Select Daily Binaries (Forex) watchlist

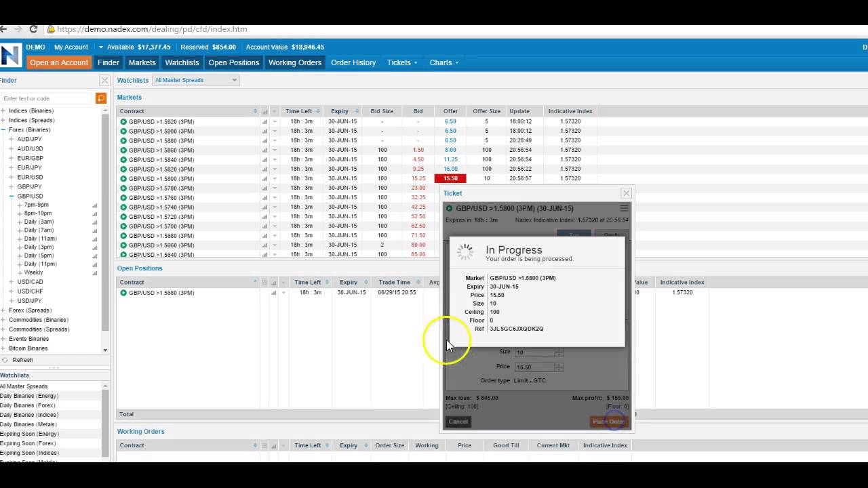tap(28, 405)
